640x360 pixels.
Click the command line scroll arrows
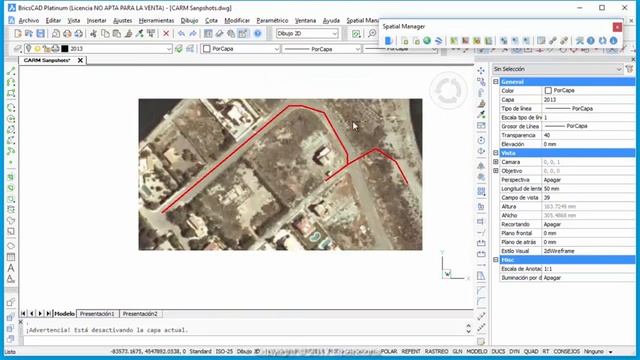(x=469, y=328)
